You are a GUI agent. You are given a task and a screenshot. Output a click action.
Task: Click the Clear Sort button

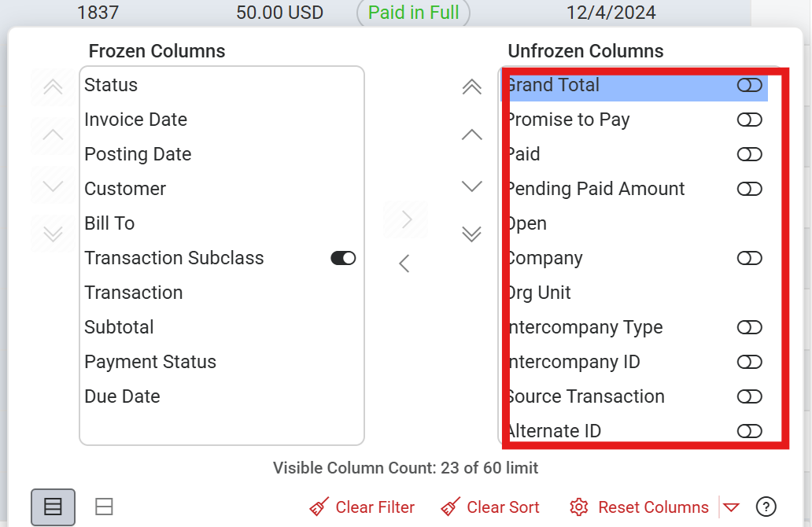click(x=490, y=507)
